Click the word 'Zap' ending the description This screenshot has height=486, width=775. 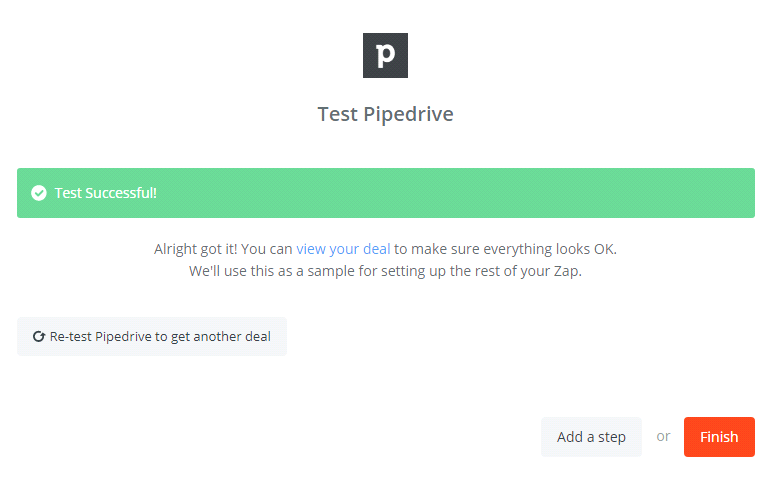[x=567, y=271]
